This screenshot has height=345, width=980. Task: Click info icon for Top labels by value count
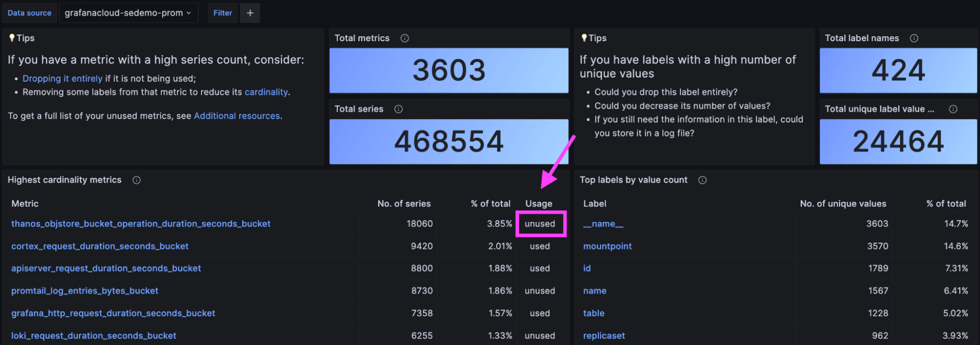pos(703,180)
